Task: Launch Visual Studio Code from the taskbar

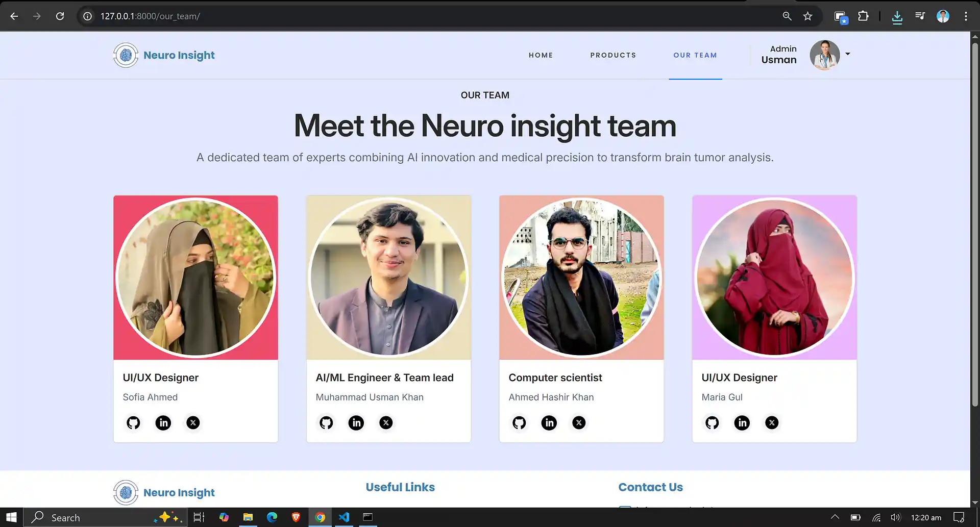Action: tap(344, 517)
